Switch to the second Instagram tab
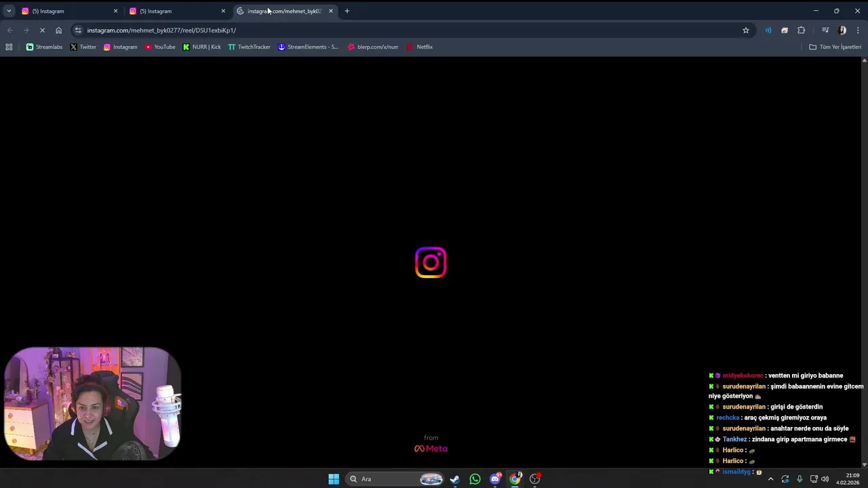 coord(176,11)
